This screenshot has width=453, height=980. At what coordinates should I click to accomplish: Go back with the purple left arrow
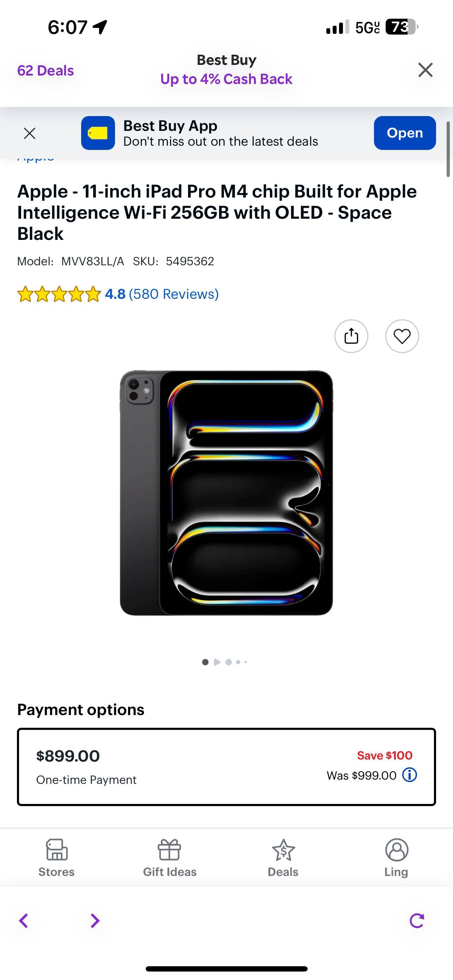[x=24, y=921]
